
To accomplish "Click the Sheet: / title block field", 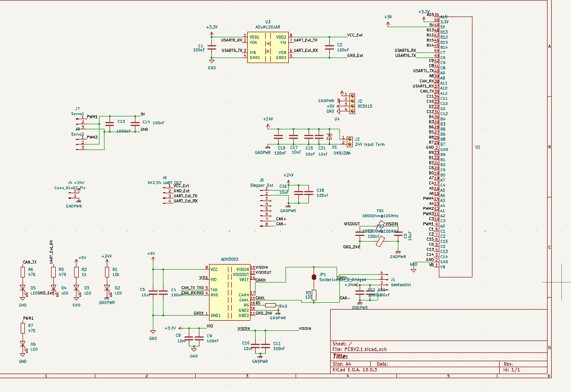I will pyautogui.click(x=342, y=344).
